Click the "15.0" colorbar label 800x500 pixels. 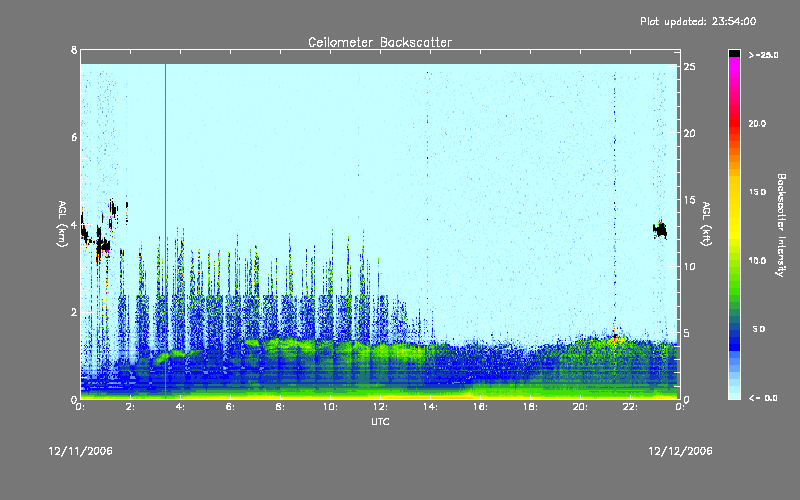pyautogui.click(x=757, y=192)
